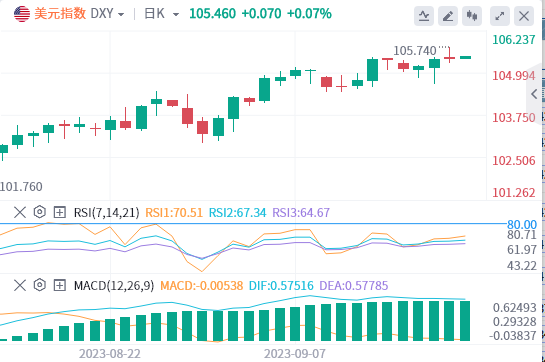The image size is (545, 362).
Task: Expand the right side panel arrow
Action: tap(534, 94)
